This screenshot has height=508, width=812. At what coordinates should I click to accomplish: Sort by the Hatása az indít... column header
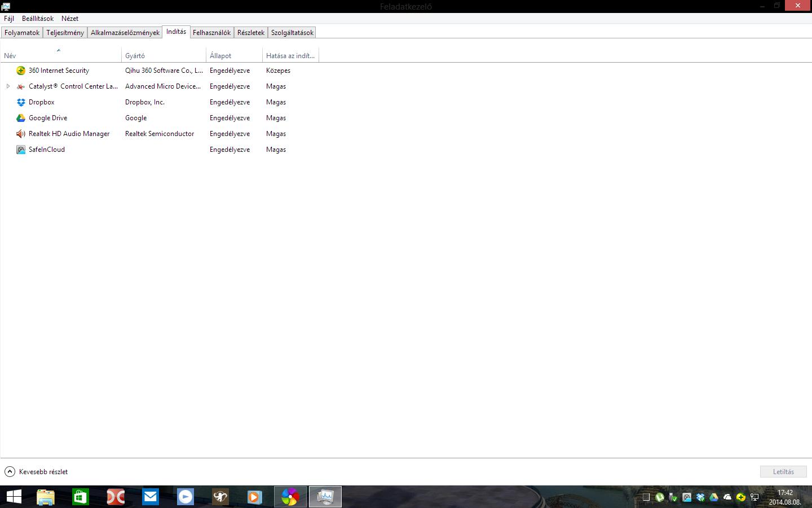[291, 55]
